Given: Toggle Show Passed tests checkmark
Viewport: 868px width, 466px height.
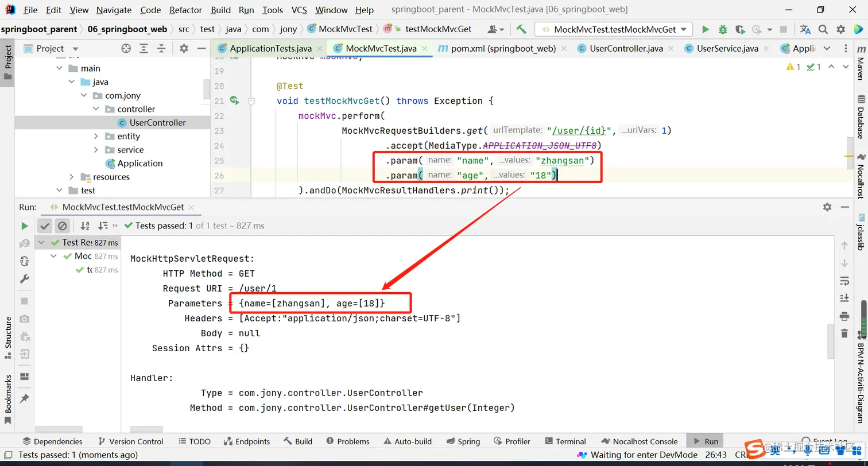Looking at the screenshot, I should tap(45, 226).
